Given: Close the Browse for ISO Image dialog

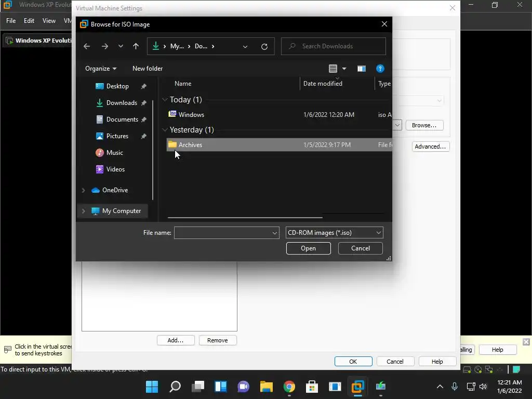Looking at the screenshot, I should (384, 24).
